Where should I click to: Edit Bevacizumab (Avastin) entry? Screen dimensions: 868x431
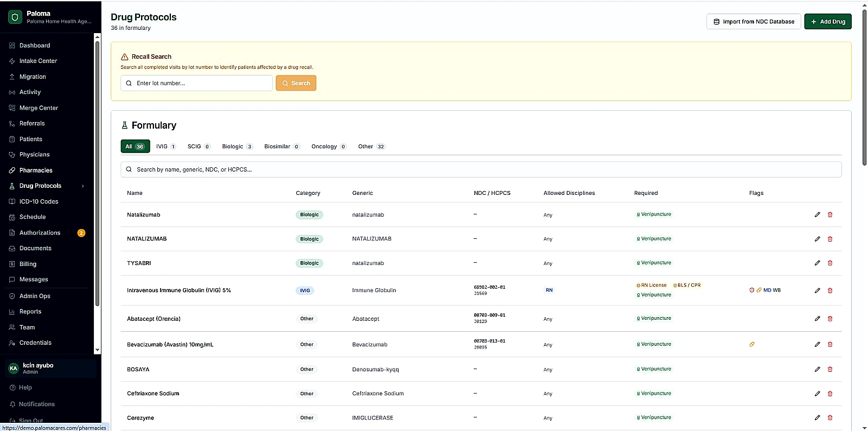point(817,344)
